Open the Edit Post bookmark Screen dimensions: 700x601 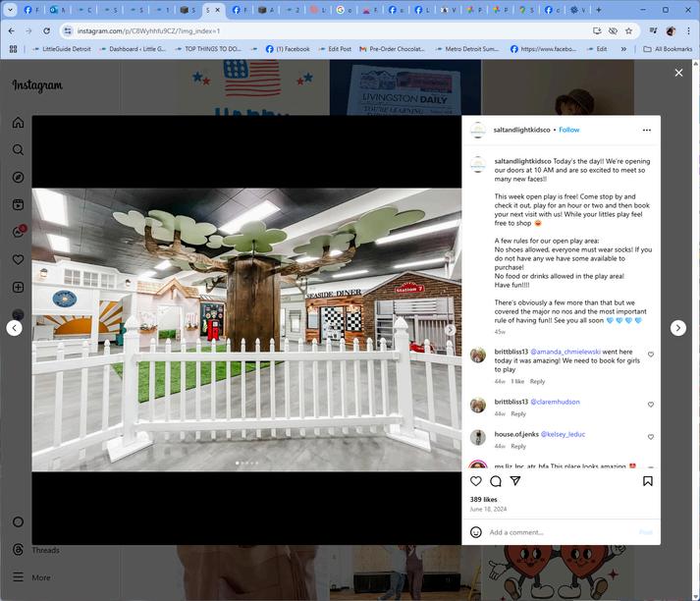335,49
